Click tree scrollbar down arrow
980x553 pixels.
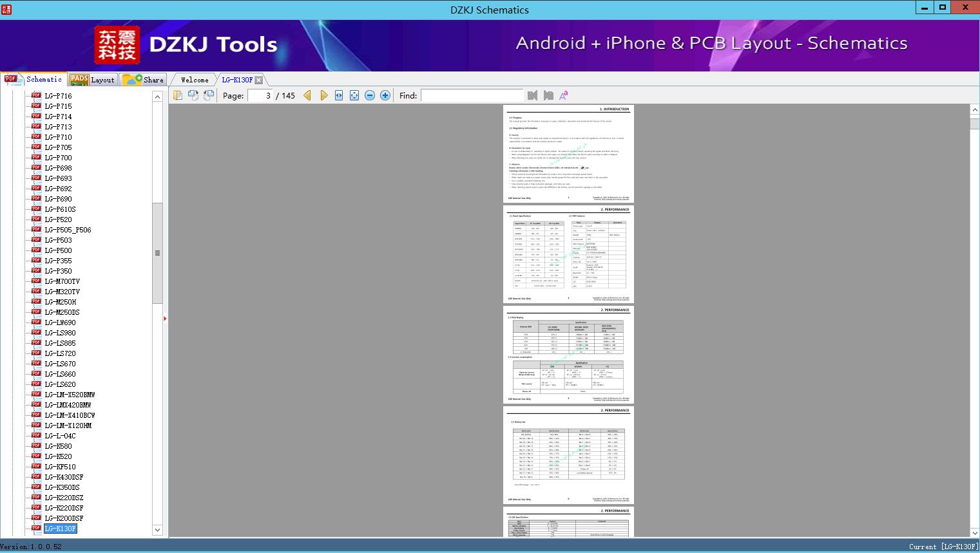point(157,530)
